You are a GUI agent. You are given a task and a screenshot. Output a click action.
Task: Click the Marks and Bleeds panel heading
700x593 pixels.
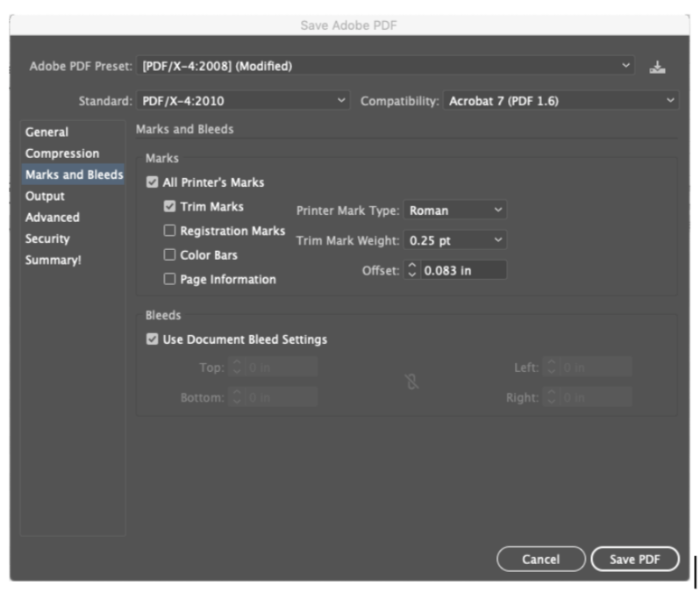185,129
